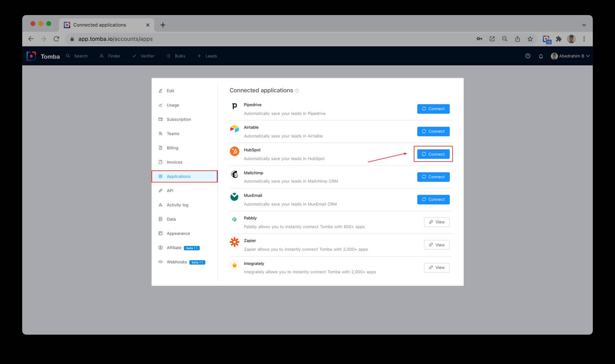Screen dimensions: 615x364
Task: Open the Search nav item
Action: coord(77,56)
